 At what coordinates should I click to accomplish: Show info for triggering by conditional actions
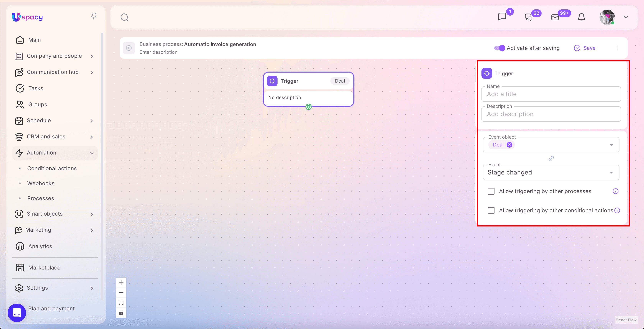point(617,210)
